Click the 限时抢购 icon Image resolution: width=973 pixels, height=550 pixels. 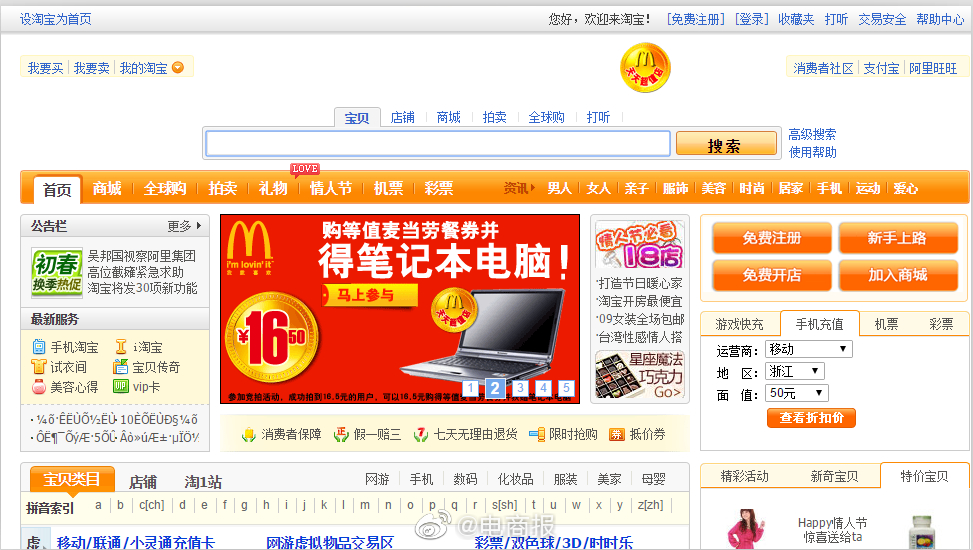point(537,435)
